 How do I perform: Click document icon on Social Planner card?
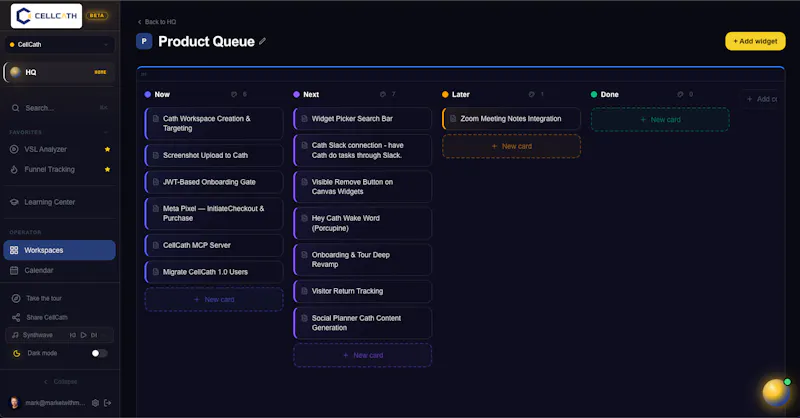point(305,318)
